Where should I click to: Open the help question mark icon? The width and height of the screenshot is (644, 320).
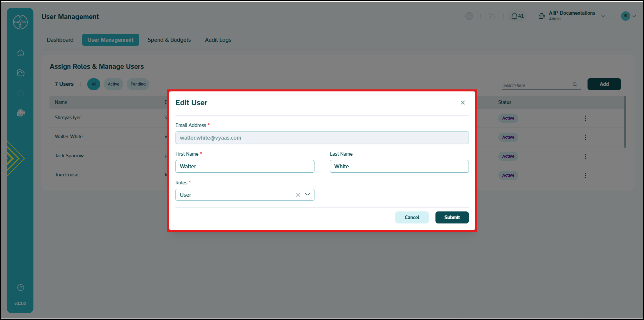(21, 288)
